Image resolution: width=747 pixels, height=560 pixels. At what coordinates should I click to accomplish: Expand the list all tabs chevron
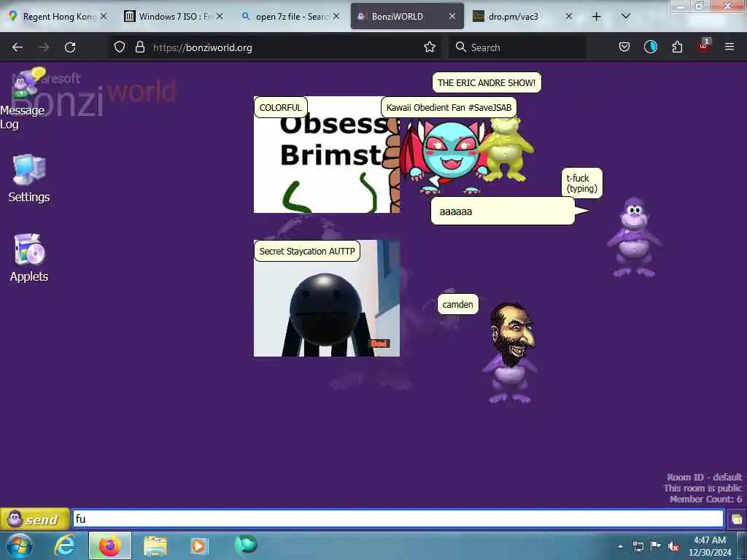click(626, 16)
